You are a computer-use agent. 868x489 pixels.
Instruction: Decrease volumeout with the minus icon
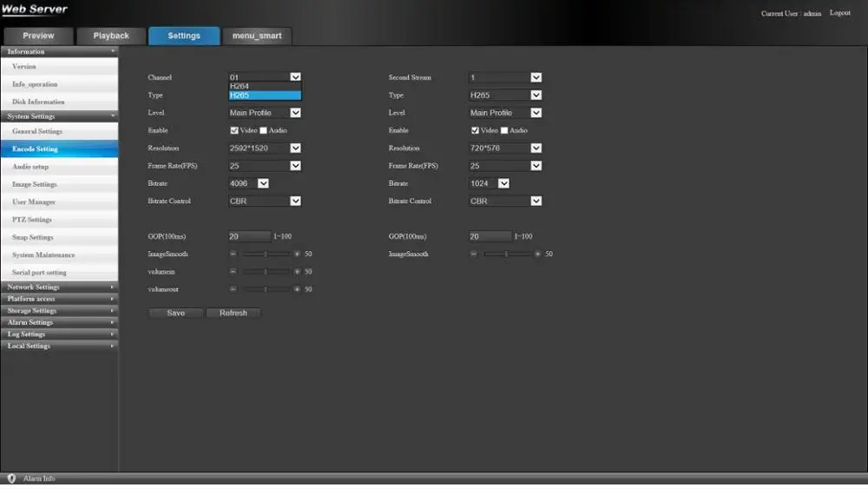pos(233,289)
